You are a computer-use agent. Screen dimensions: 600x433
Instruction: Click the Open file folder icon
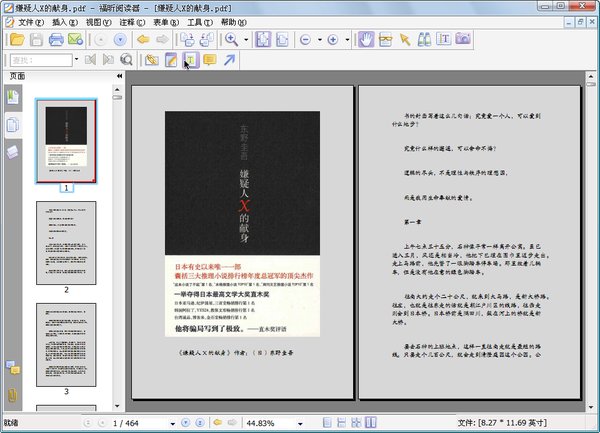pyautogui.click(x=15, y=40)
